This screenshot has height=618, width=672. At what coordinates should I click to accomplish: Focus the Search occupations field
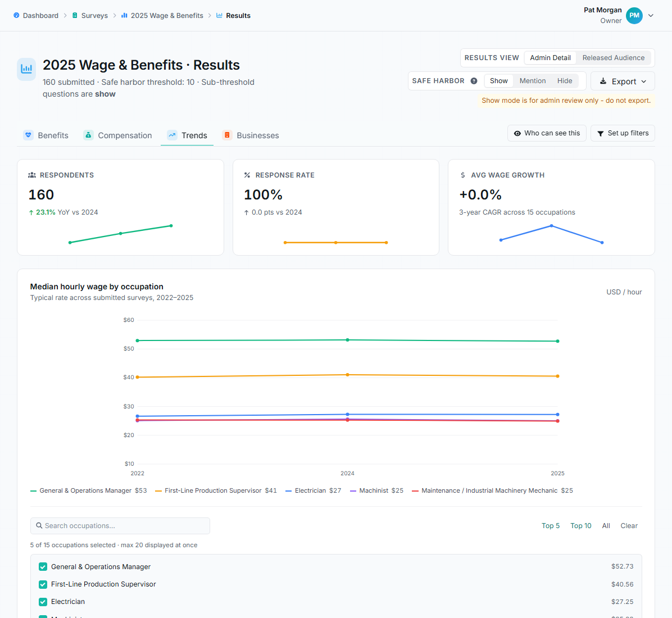[120, 526]
